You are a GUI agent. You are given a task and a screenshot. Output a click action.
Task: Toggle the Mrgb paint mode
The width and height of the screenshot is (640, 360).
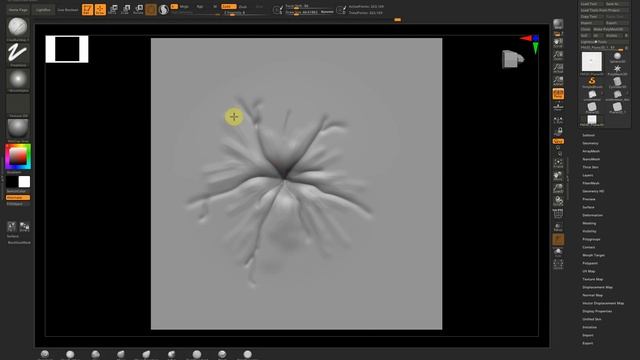[184, 7]
